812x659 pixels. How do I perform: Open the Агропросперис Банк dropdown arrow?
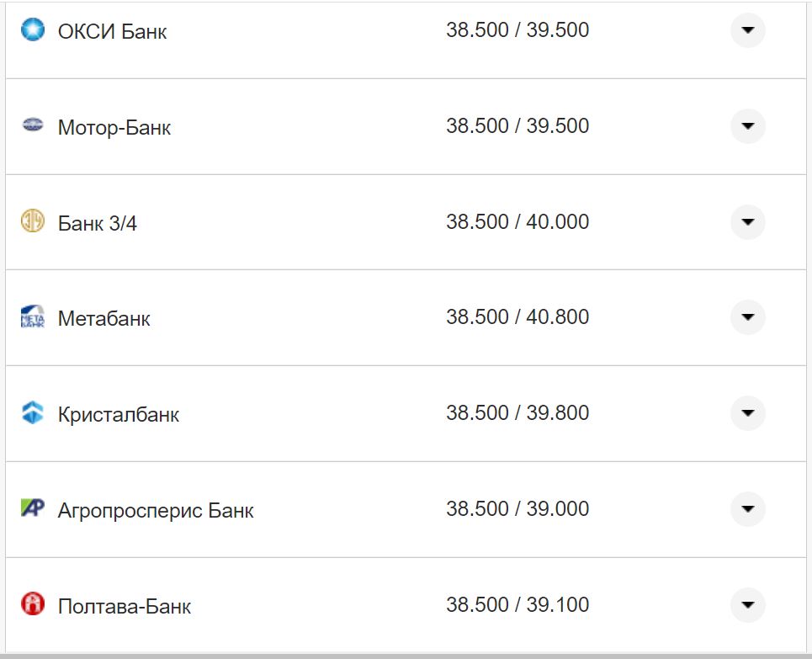pyautogui.click(x=747, y=509)
